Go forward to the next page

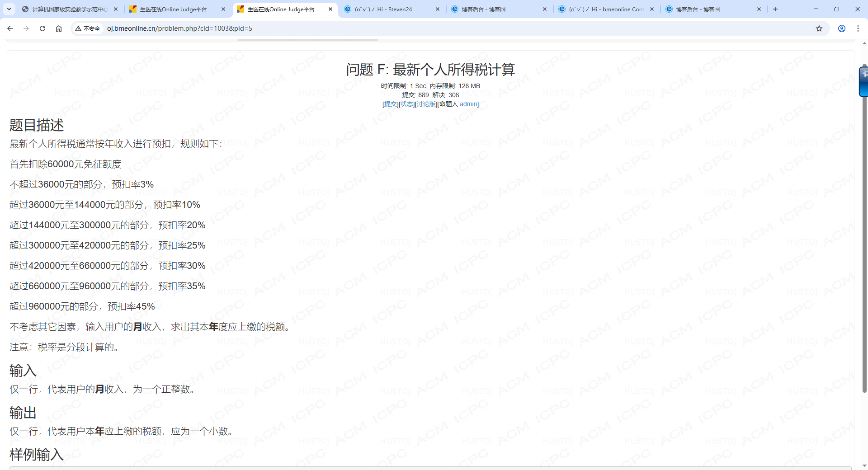[26, 28]
